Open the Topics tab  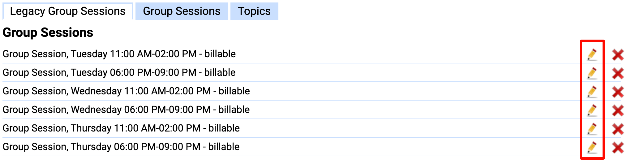coord(254,11)
